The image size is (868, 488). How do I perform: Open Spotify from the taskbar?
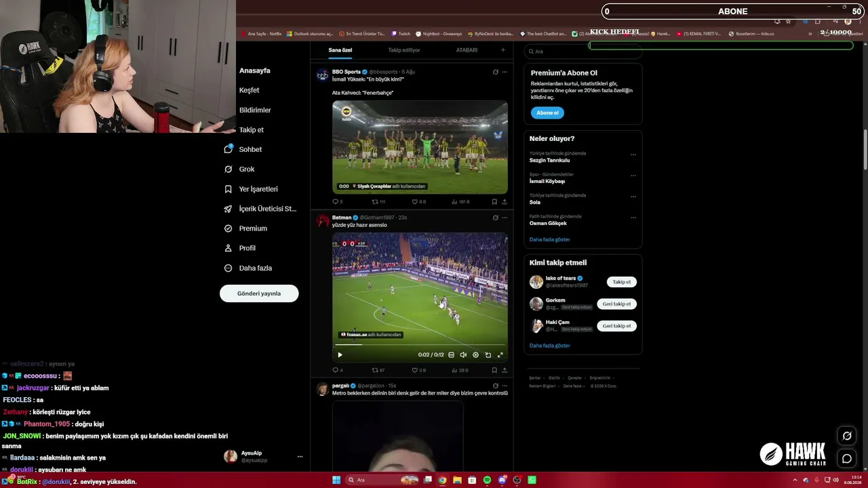(487, 480)
